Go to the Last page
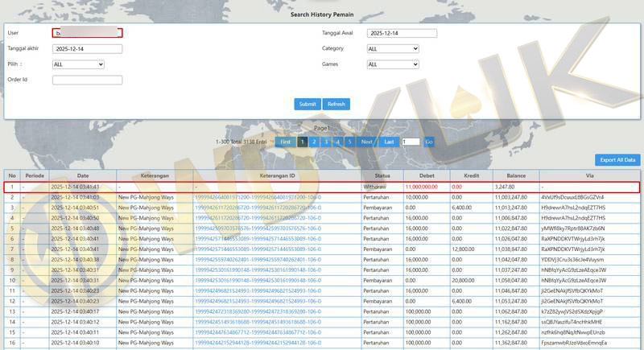The image size is (644, 350). [389, 142]
